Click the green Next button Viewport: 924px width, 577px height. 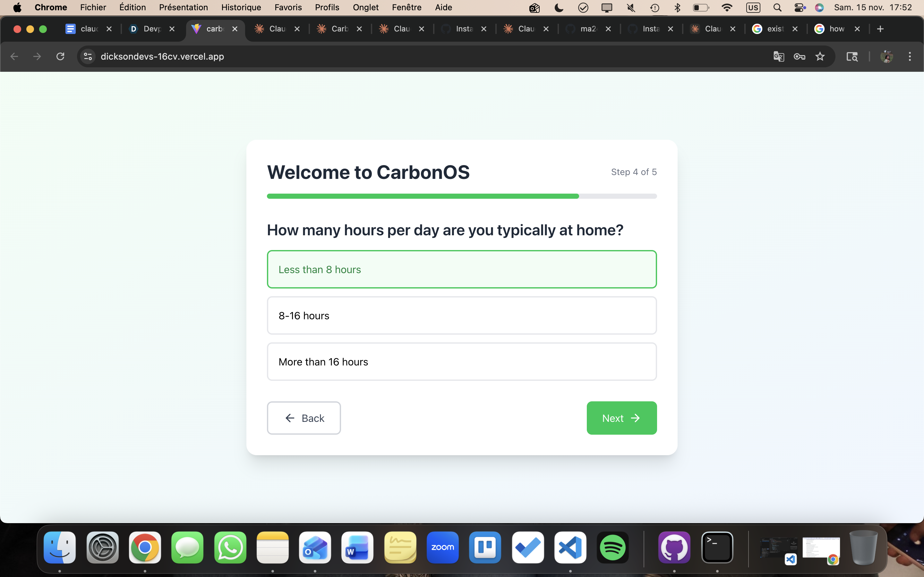coord(621,418)
